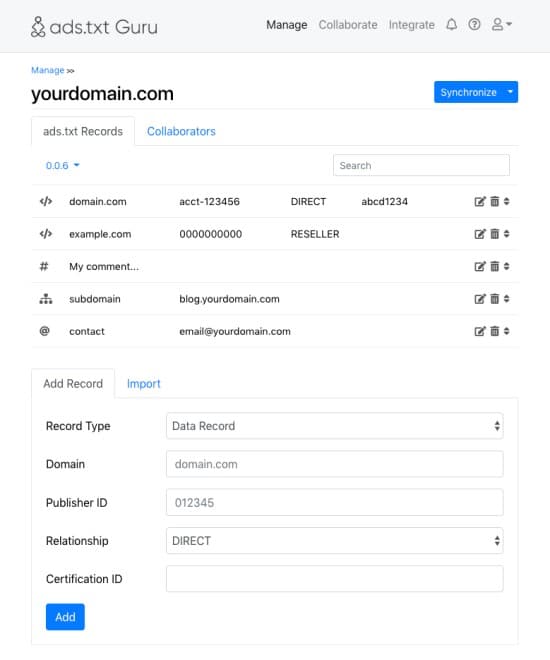550x660 pixels.
Task: Delete the domain.com record
Action: (494, 202)
